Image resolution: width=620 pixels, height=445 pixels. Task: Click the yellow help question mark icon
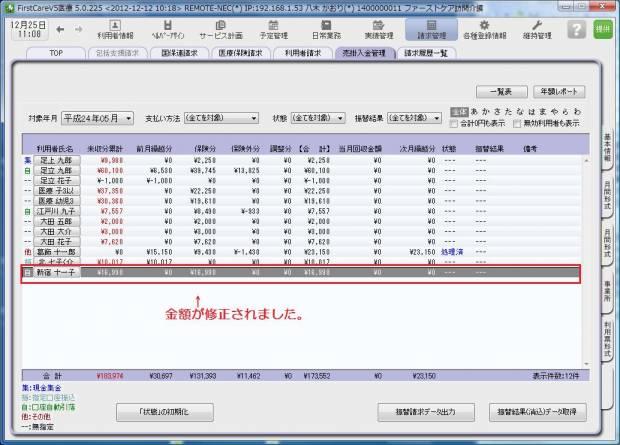tap(575, 28)
